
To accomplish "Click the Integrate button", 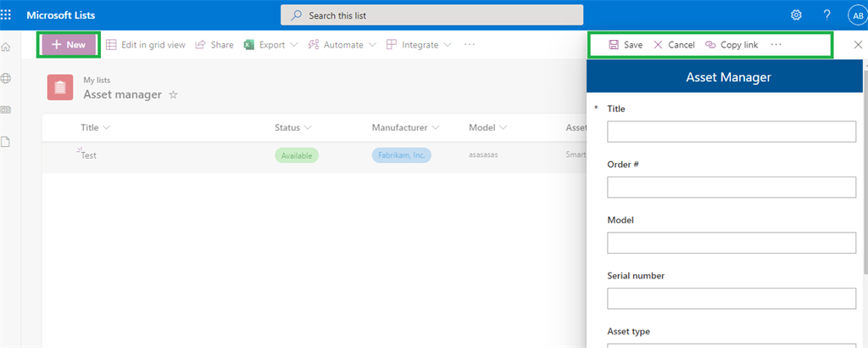I will [413, 45].
